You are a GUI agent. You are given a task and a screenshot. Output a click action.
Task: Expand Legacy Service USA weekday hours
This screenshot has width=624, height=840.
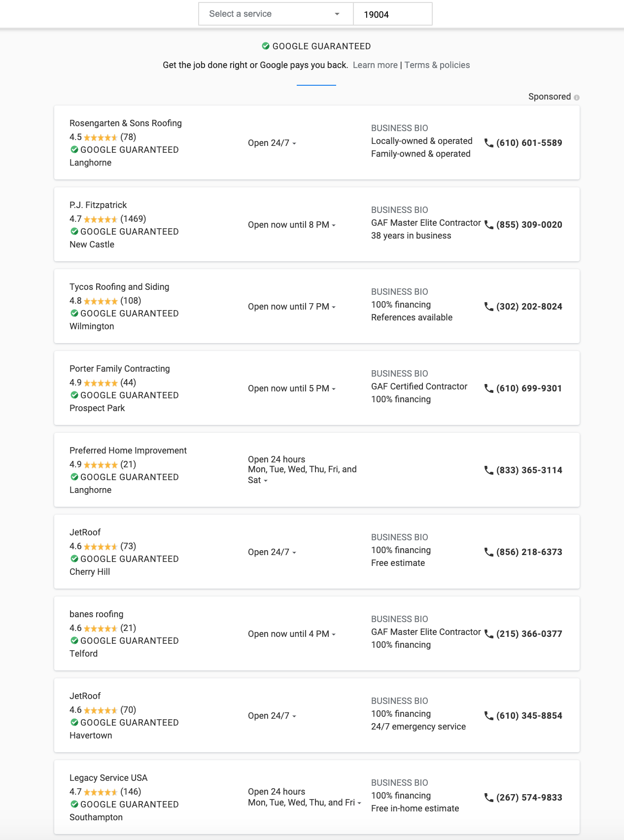305,797
